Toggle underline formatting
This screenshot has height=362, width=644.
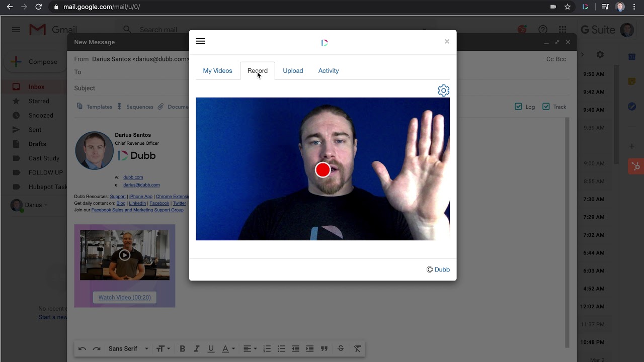point(211,349)
